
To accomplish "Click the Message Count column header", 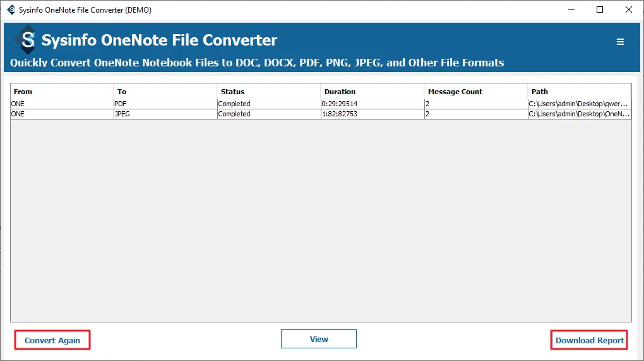I will [475, 91].
